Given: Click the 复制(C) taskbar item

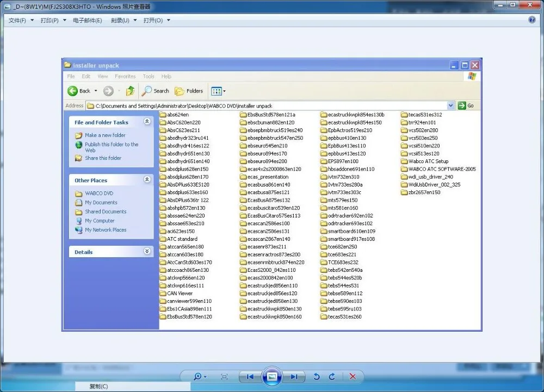Looking at the screenshot, I should [x=98, y=386].
